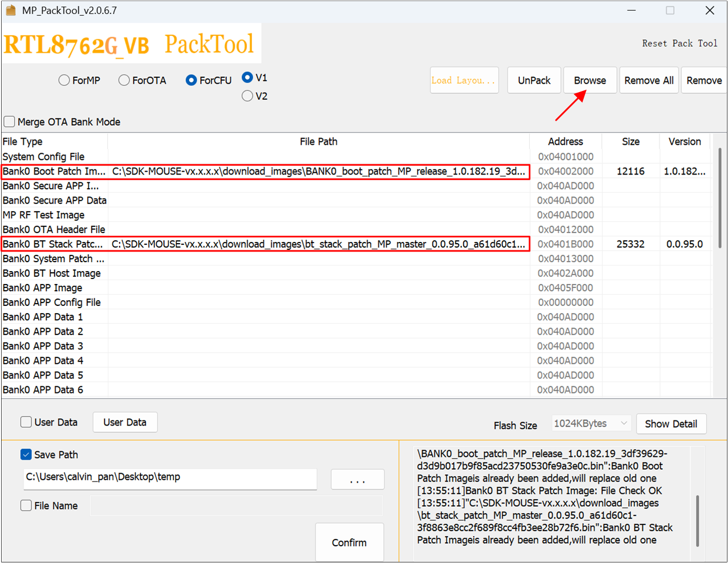
Task: Select the ForMP radio option
Action: point(65,80)
